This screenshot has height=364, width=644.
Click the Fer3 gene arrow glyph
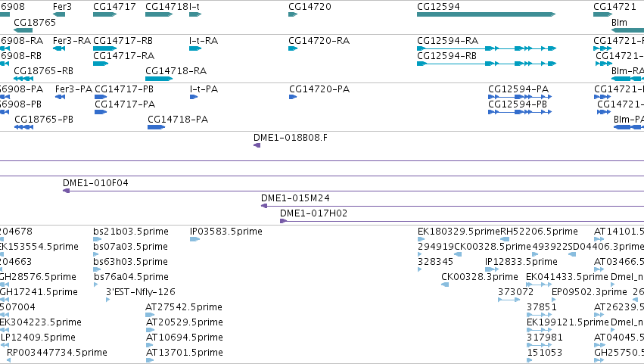pos(59,14)
